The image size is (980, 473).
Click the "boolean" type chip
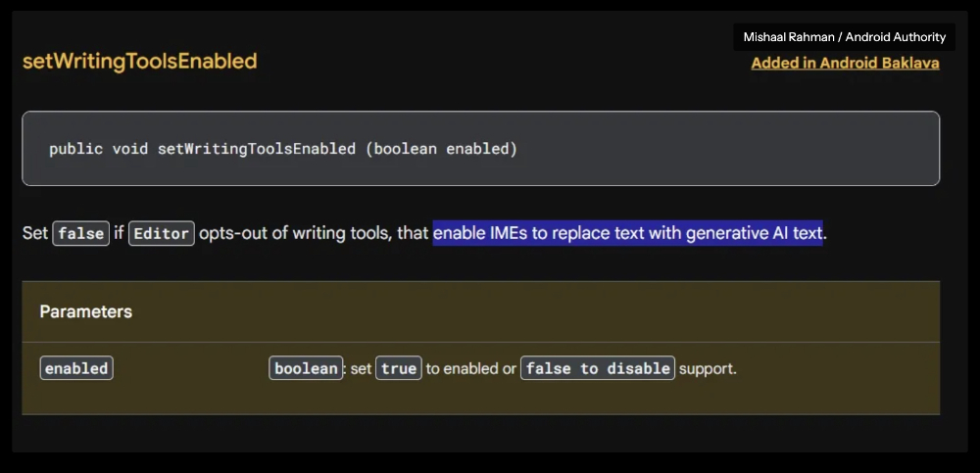click(306, 368)
